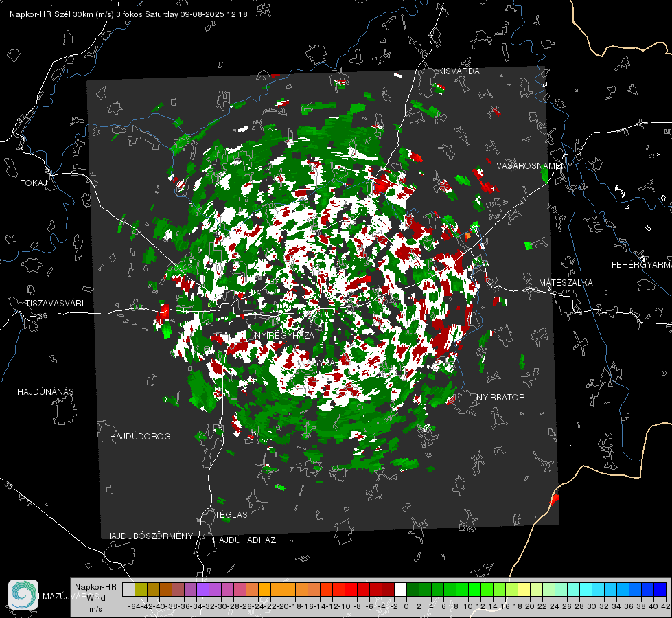Click road number 41 label
Screen dimensions: 672x618
point(522,201)
